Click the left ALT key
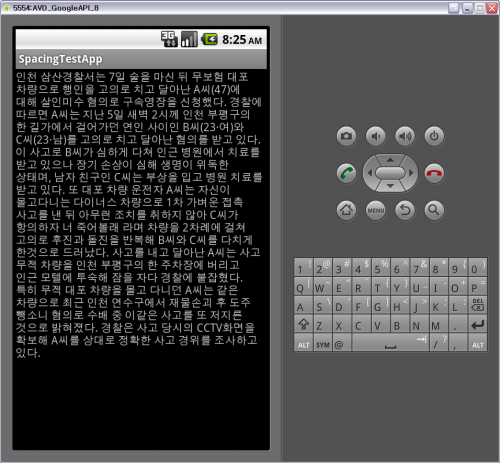 click(x=303, y=343)
